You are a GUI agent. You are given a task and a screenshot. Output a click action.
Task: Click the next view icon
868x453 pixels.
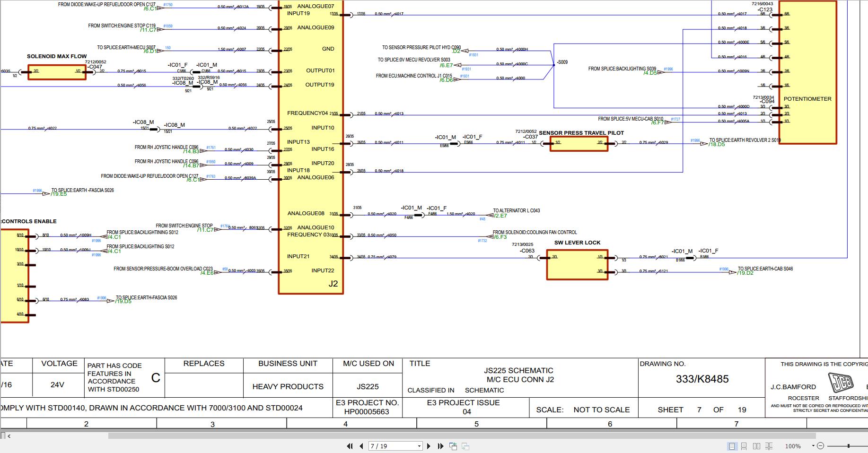(465, 446)
